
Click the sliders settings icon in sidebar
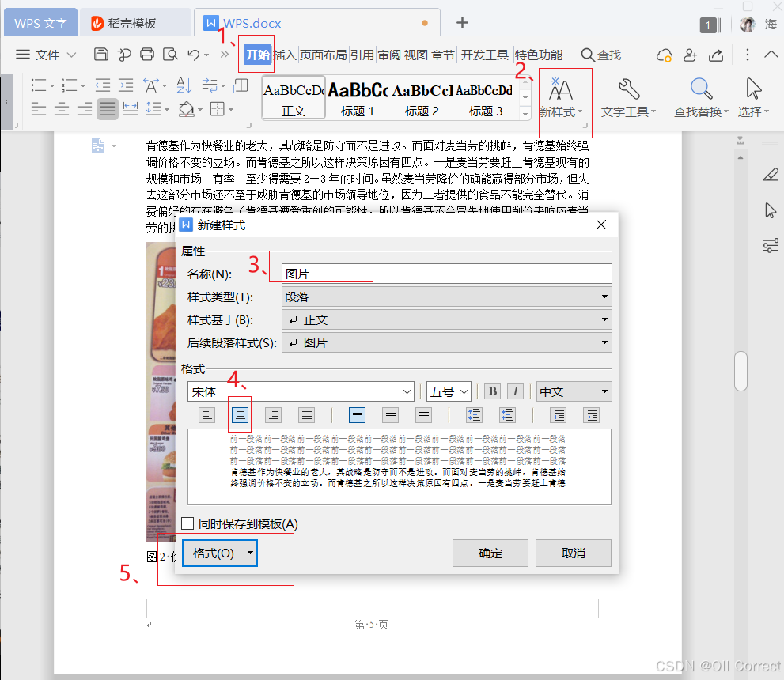point(771,245)
